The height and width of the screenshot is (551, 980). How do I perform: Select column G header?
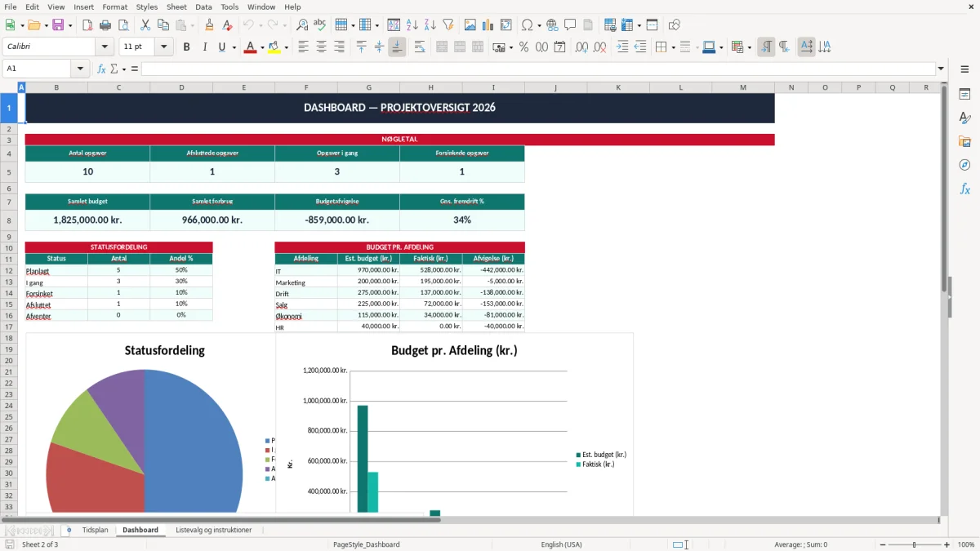[369, 87]
